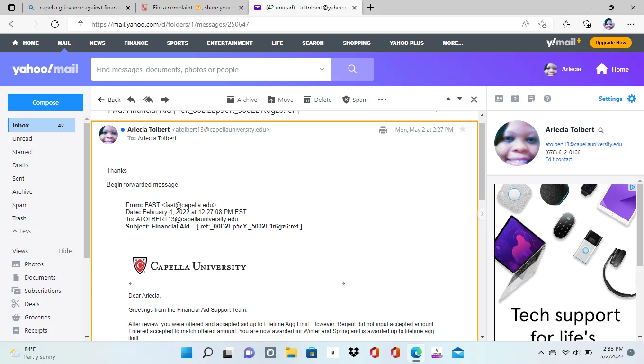Click the message list vertical scrollbar

[482, 161]
